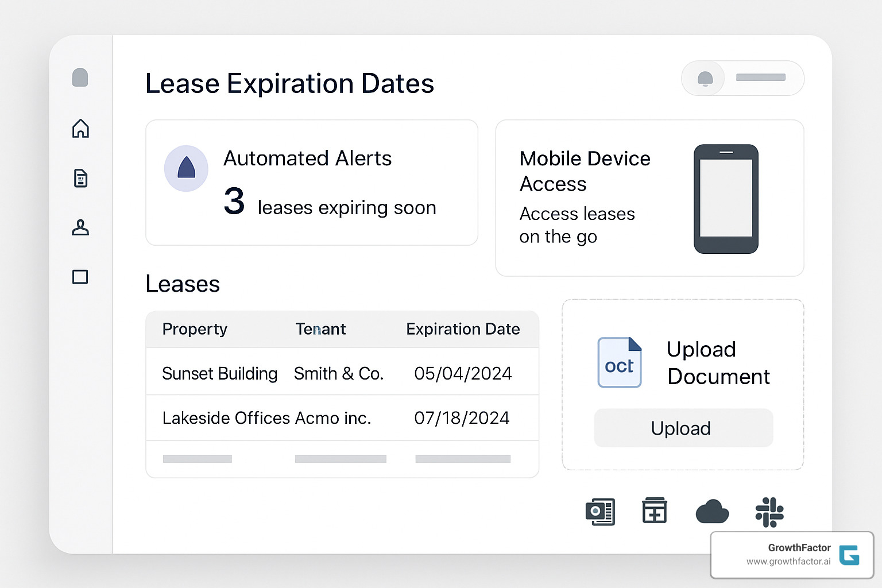This screenshot has height=588, width=882.
Task: Open the cloud storage integration icon
Action: pos(713,512)
